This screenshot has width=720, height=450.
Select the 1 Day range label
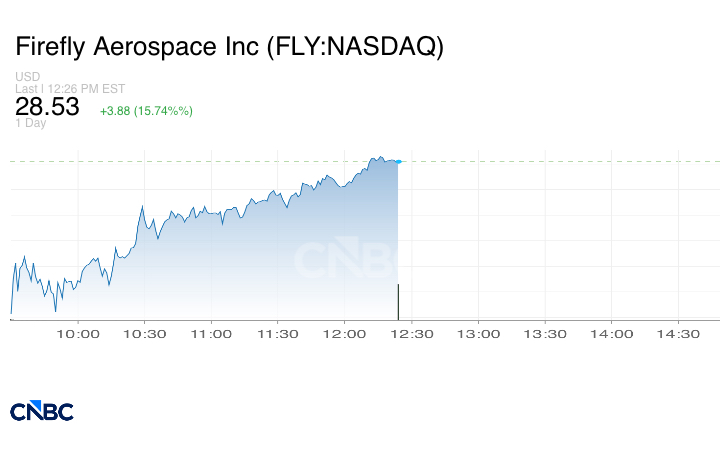coord(31,123)
